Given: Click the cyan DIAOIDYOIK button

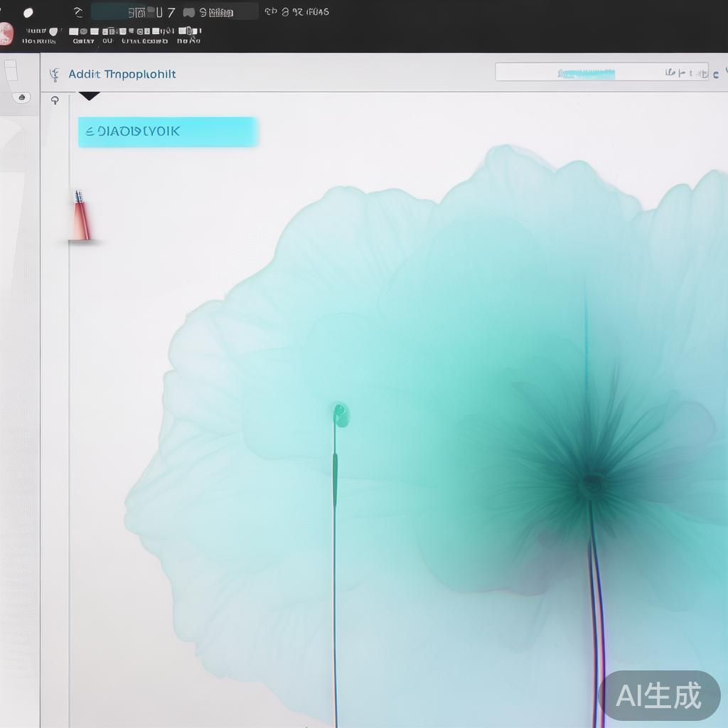Looking at the screenshot, I should pyautogui.click(x=168, y=132).
